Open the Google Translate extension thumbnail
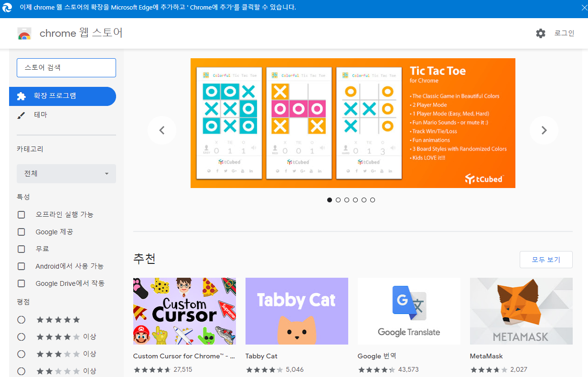Viewport: 588px width, 377px height. point(409,311)
